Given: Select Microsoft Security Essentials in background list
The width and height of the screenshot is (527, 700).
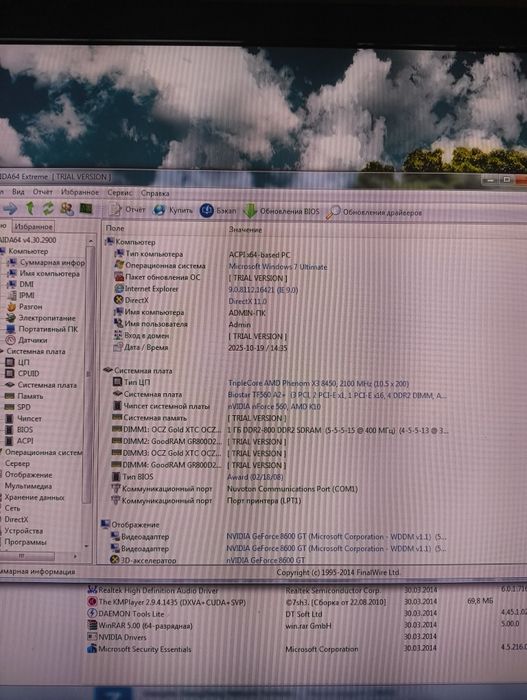Looking at the screenshot, I should pos(139,649).
